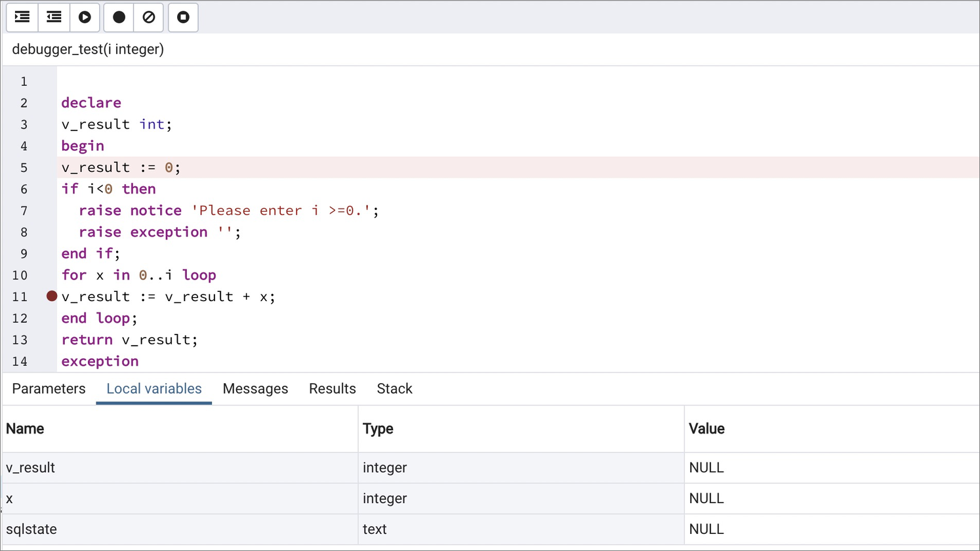Click the Toggle breakpoint icon
The image size is (980, 551).
[x=118, y=18]
